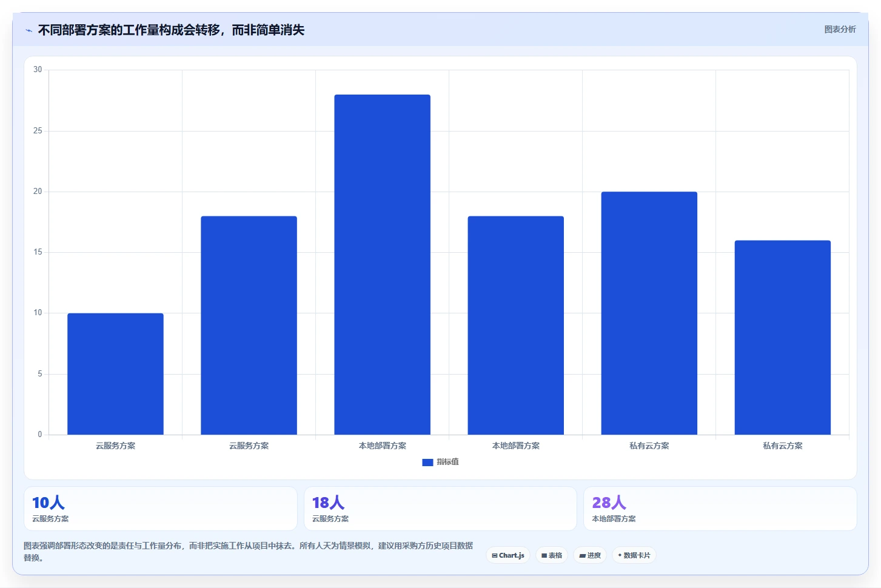Open the 10人 data card
The height and width of the screenshot is (588, 881).
click(x=161, y=509)
